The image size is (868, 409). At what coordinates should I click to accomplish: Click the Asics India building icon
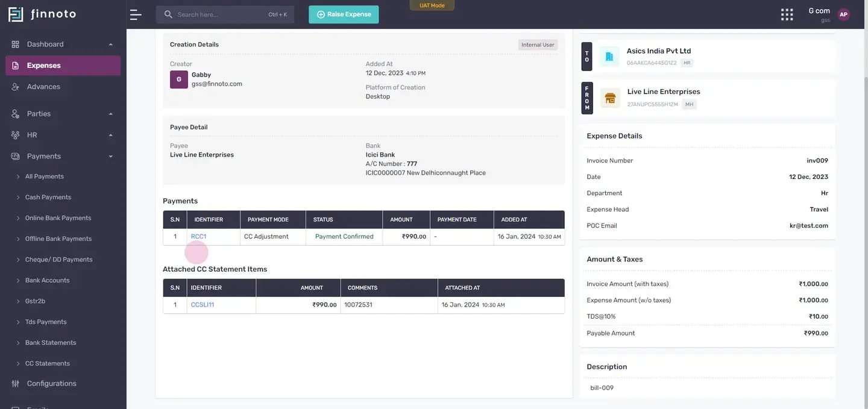[x=609, y=57]
